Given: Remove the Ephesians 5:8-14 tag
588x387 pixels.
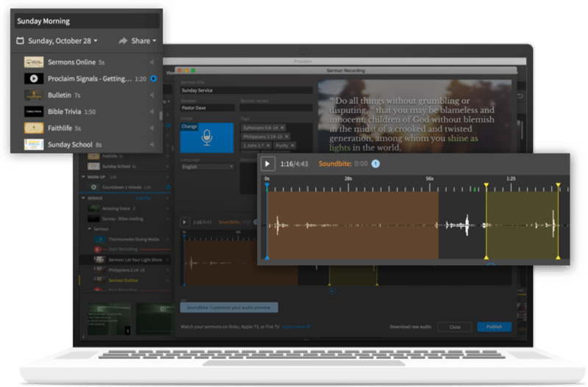Looking at the screenshot, I should click(281, 128).
